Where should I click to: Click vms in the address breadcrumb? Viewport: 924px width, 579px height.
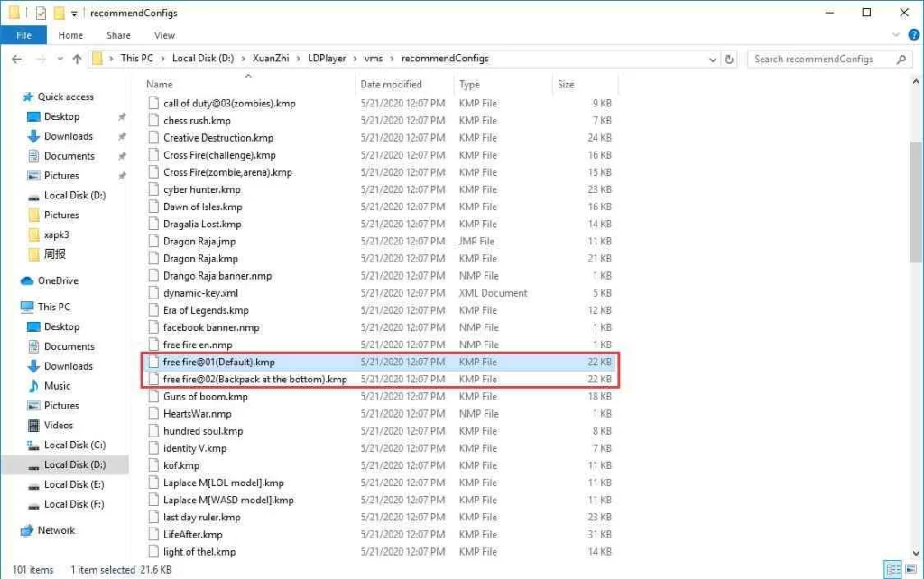[x=373, y=59]
